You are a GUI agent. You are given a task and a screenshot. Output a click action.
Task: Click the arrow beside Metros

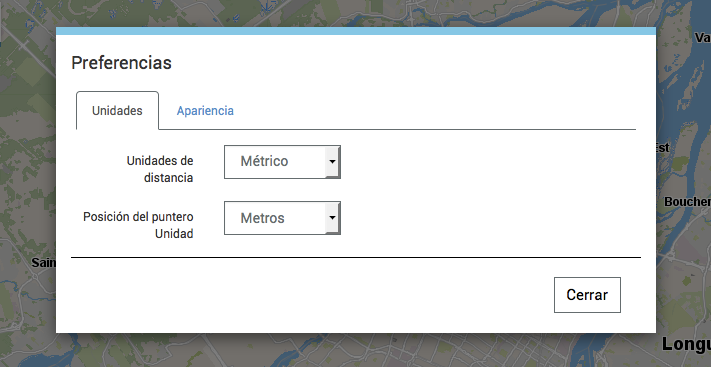pyautogui.click(x=332, y=218)
